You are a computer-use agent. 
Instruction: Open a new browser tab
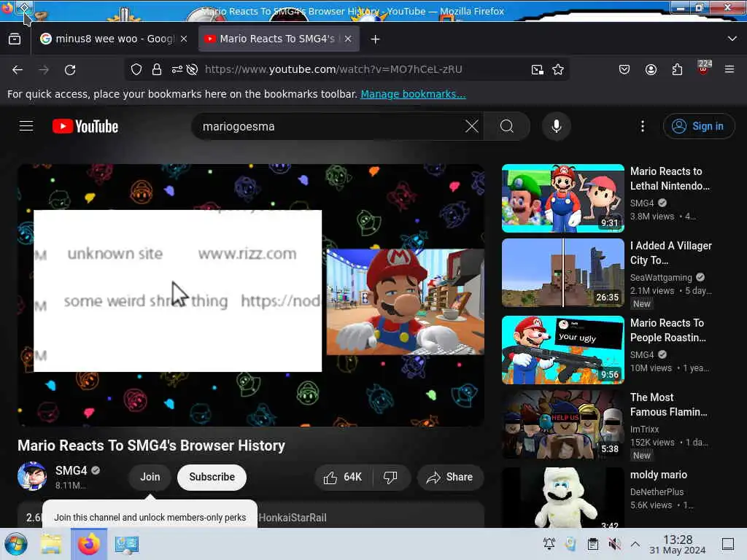(x=376, y=39)
